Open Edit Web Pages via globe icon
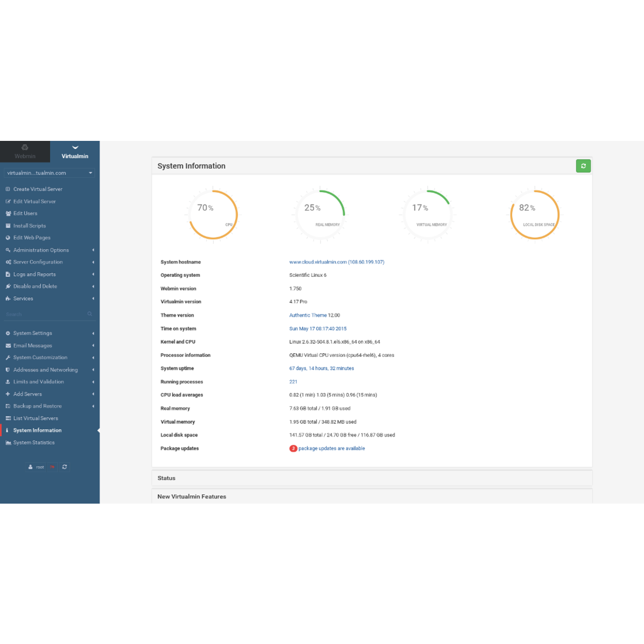644x644 pixels. (8, 238)
